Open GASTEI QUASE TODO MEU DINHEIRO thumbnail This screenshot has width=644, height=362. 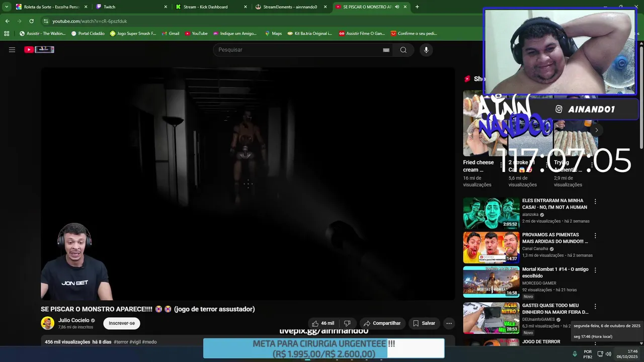pos(491,318)
